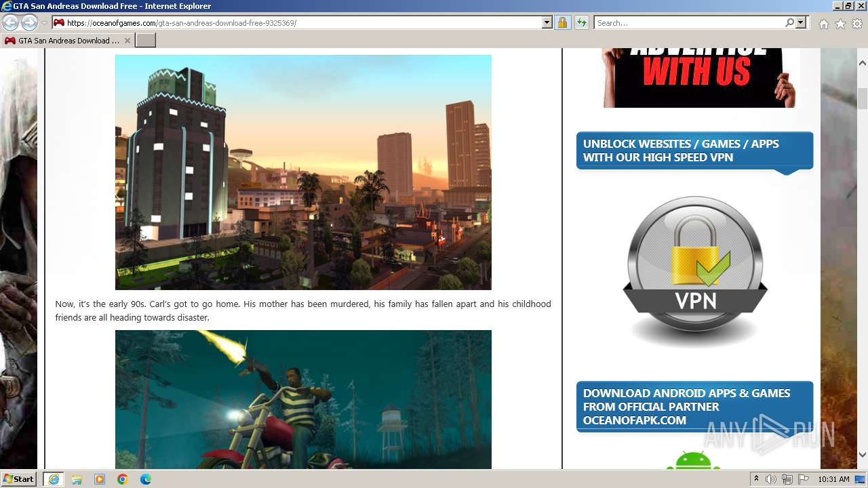
Task: Focus the browser Search box
Action: tap(689, 23)
